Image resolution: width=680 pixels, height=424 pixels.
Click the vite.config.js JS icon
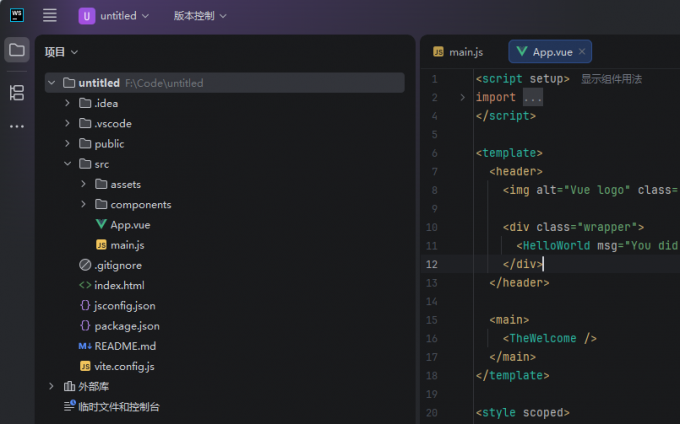point(85,366)
